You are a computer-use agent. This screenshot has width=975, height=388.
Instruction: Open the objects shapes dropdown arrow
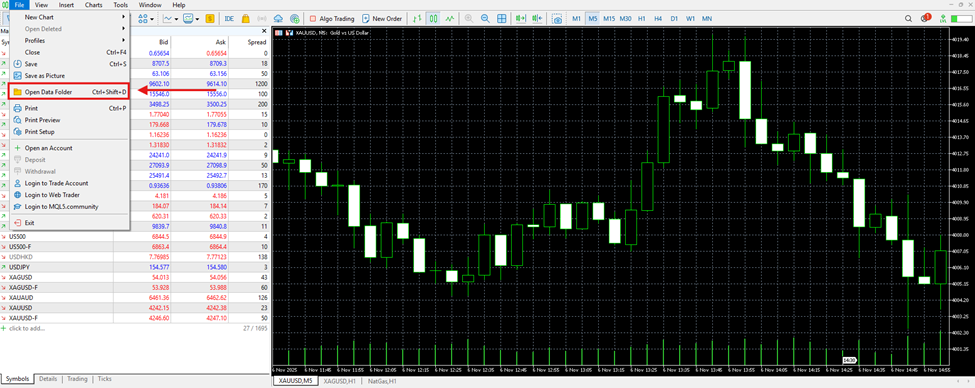[x=152, y=19]
